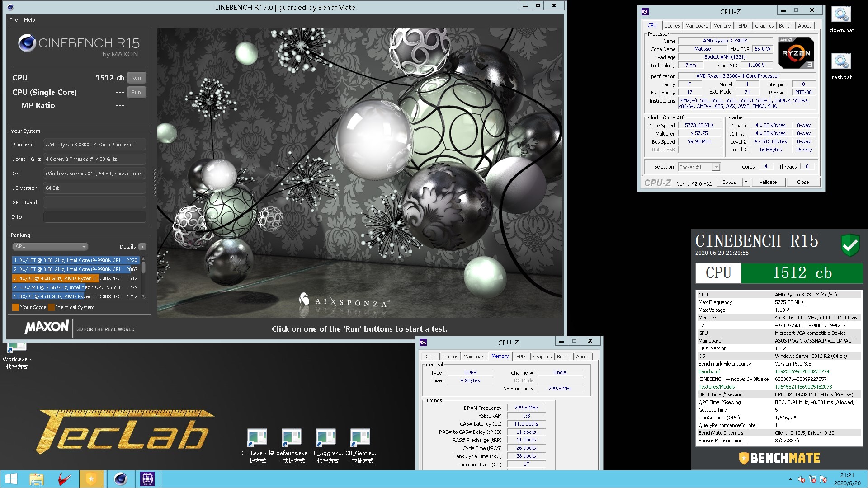Click the Cinebench title bar app icon
This screenshot has width=868, height=488.
(x=10, y=7)
